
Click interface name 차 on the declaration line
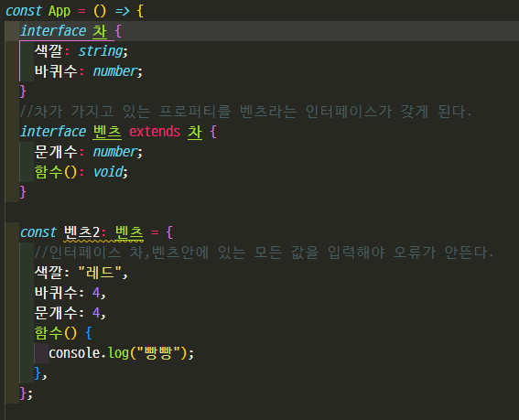(100, 31)
